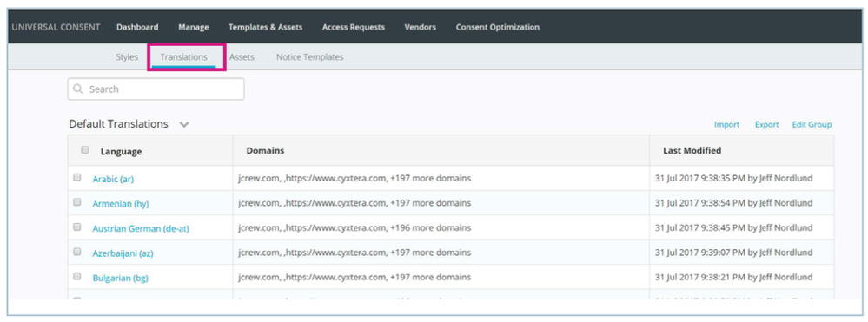Click Bulgarian row domains cell

[x=441, y=277]
